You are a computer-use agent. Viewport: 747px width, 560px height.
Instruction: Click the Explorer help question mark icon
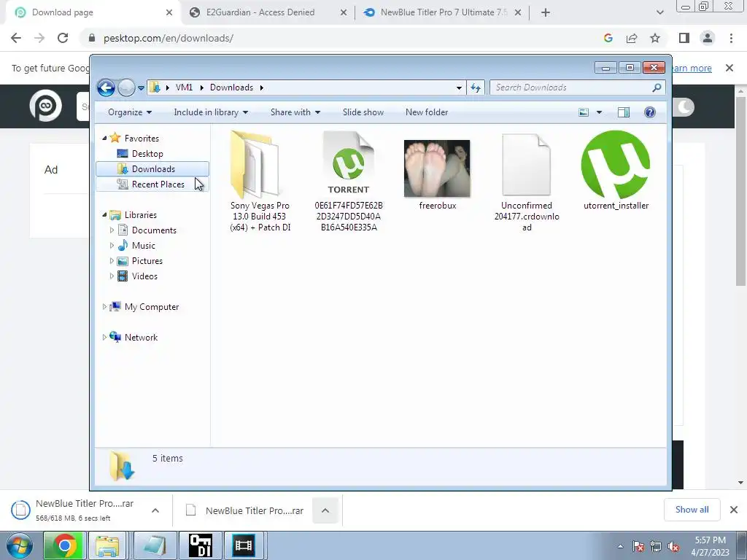[x=650, y=112]
